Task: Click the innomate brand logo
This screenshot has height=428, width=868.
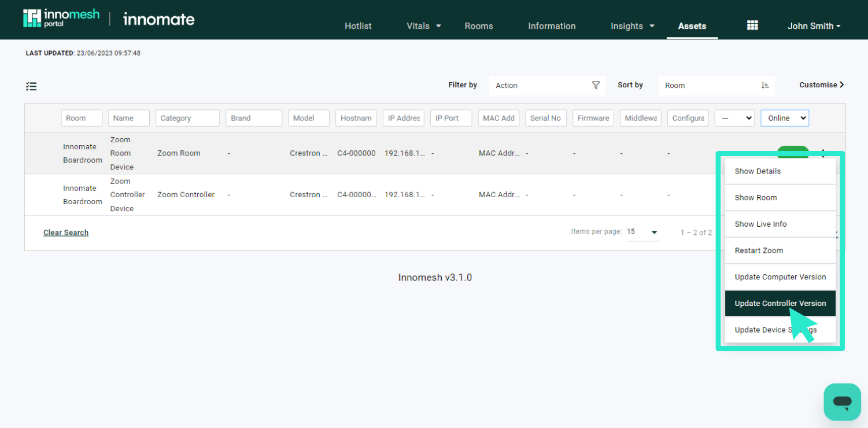Action: [158, 19]
